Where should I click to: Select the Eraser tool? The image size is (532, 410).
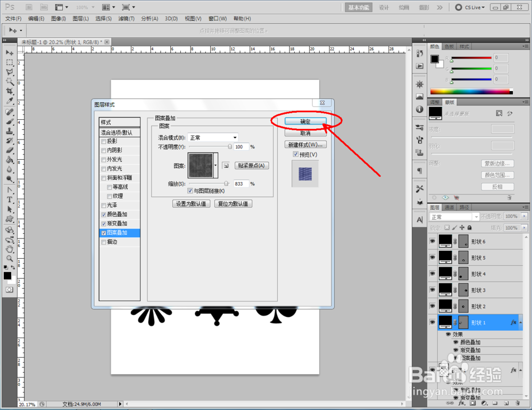pyautogui.click(x=10, y=150)
